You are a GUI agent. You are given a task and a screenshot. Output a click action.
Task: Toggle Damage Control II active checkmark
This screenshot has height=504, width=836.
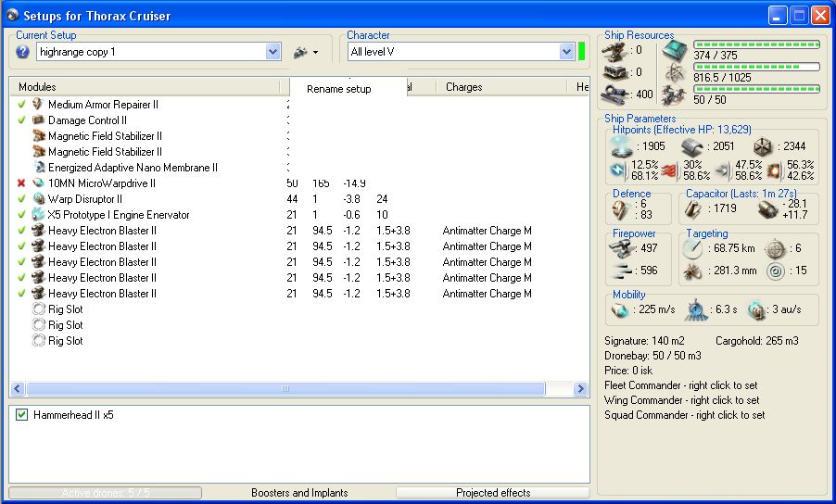point(21,120)
